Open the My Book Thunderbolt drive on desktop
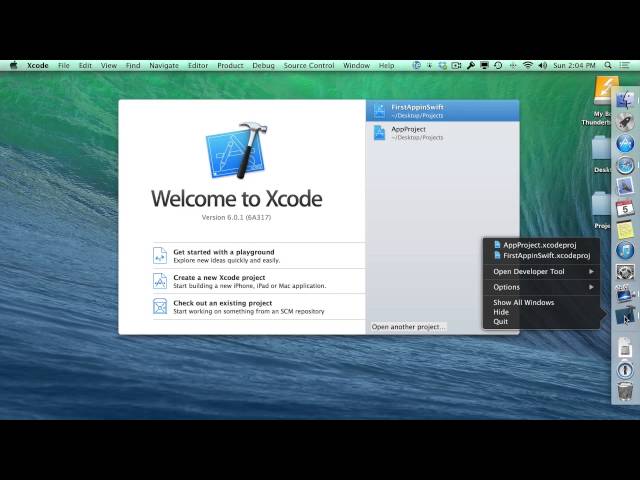 click(602, 102)
